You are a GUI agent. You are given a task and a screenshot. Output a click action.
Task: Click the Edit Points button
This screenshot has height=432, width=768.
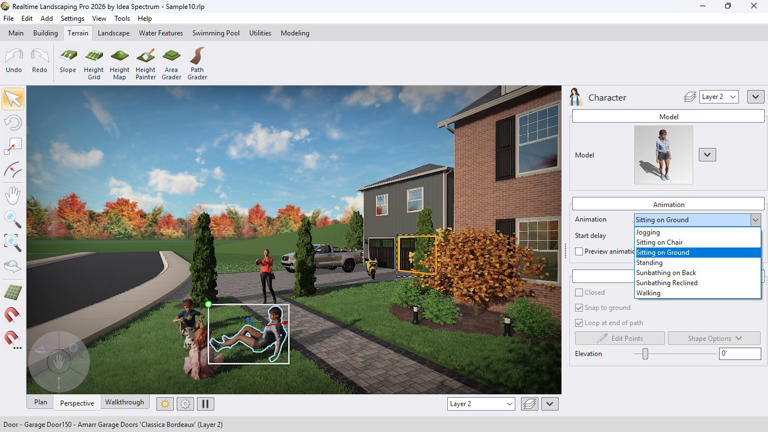coord(620,338)
